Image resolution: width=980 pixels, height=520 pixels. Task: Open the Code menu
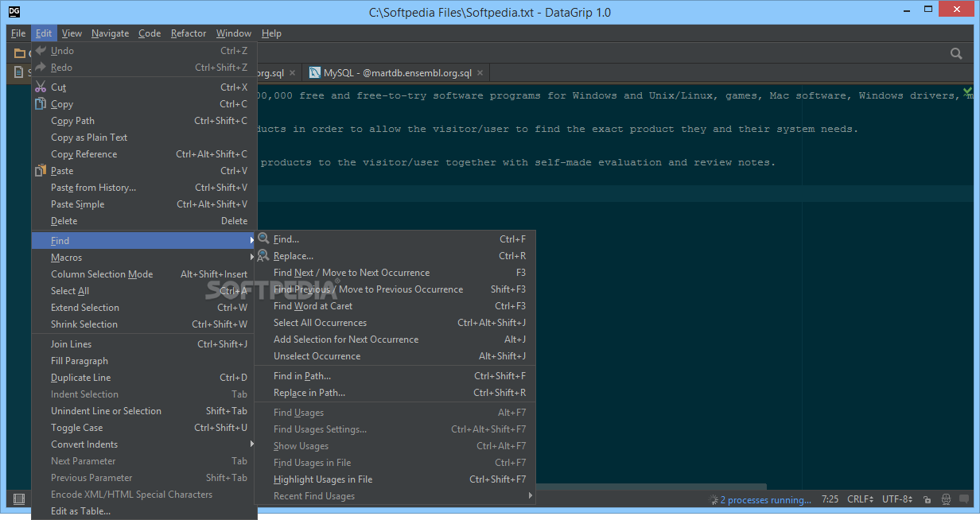click(150, 33)
